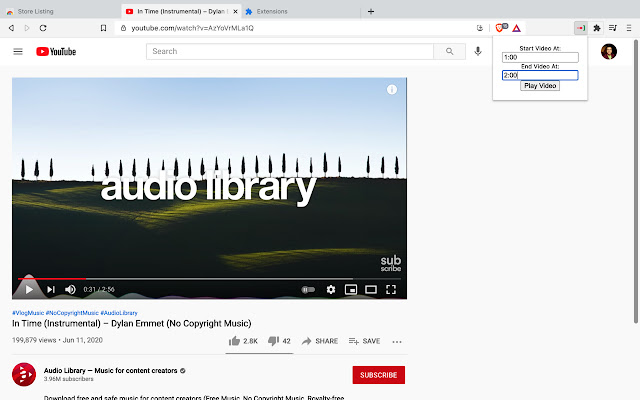
Task: Open YouTube hamburger guide menu
Action: pos(18,51)
